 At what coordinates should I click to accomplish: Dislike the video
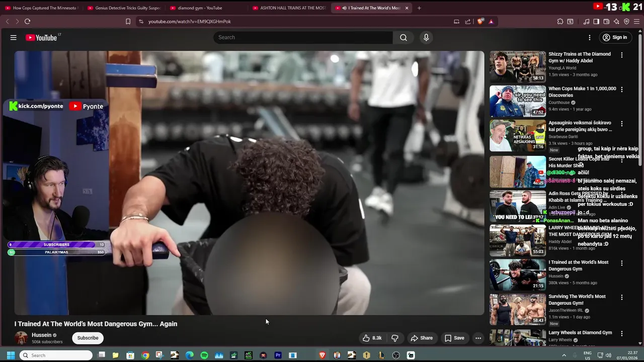pyautogui.click(x=395, y=338)
